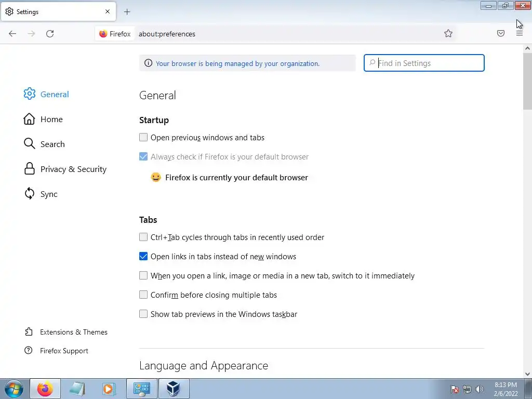This screenshot has width=532, height=399.
Task: Click the sync arrows icon
Action: click(30, 193)
